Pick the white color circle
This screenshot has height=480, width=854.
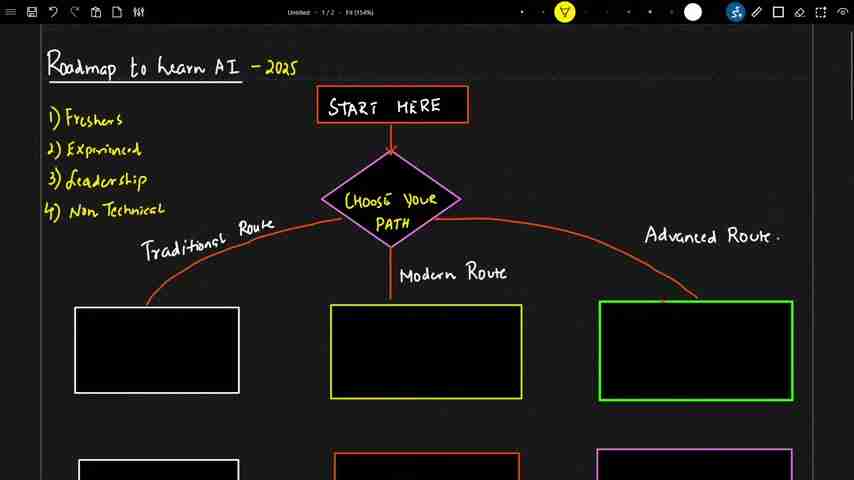693,12
